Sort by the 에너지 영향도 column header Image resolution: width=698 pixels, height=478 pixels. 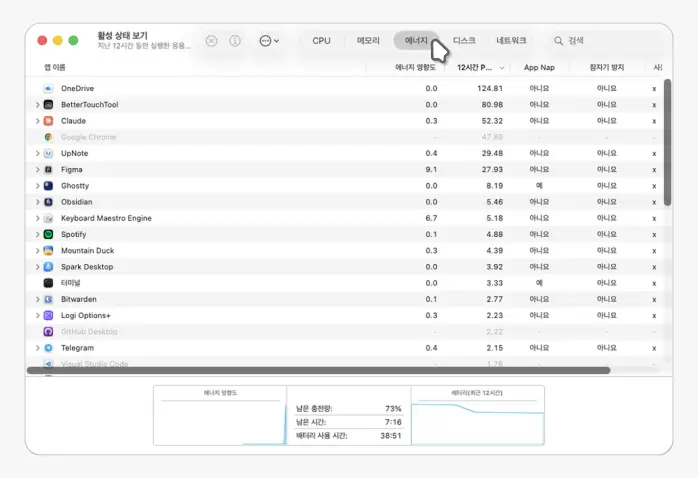point(415,68)
